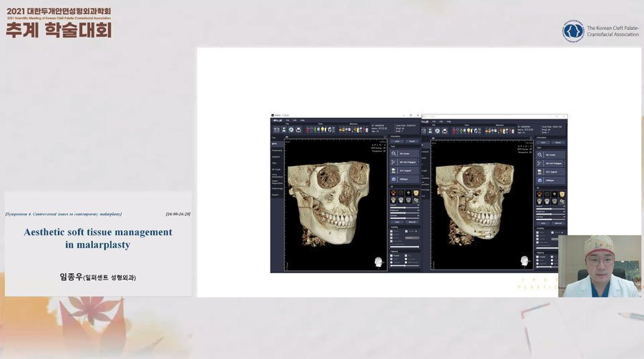Open File menu in left window
This screenshot has width=644, height=359.
(x=288, y=120)
